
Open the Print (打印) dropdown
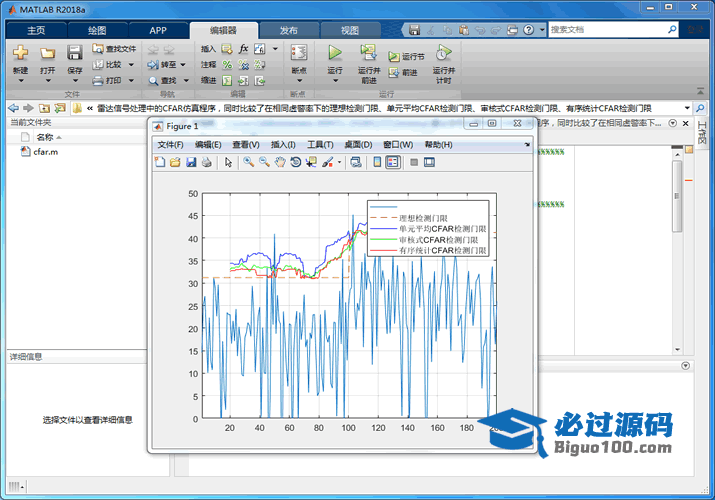point(131,81)
